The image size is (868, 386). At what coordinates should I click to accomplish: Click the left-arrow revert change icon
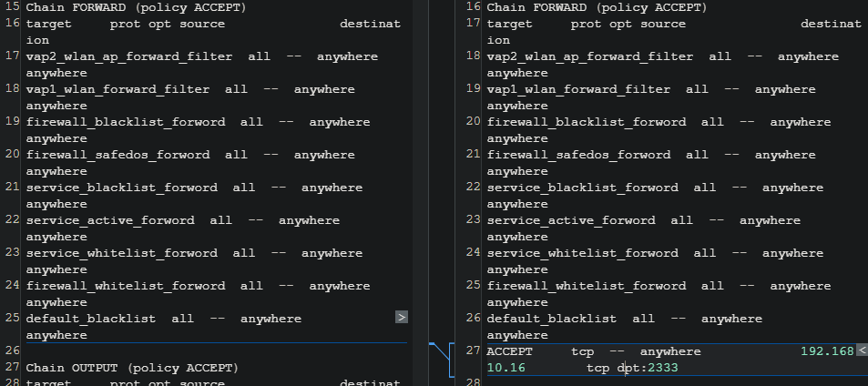coord(862,350)
